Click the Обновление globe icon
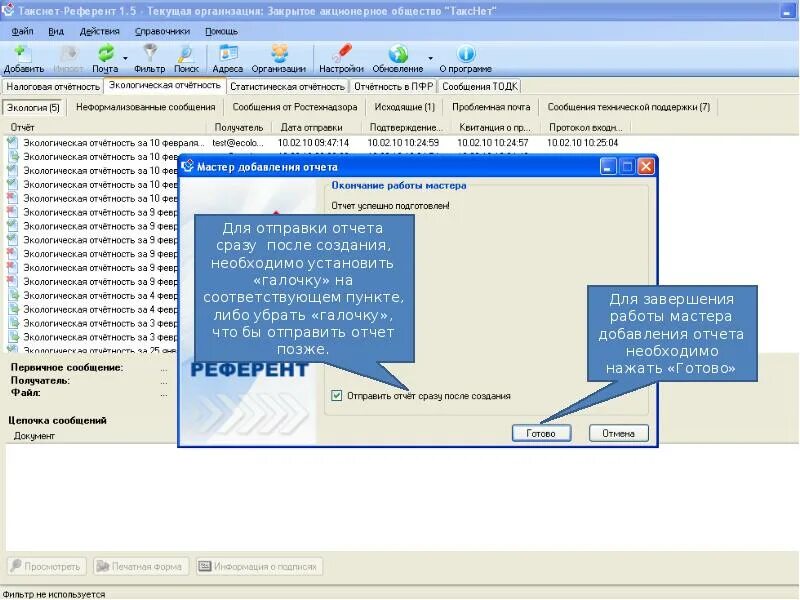Screen dimensions: 800x600 point(398,59)
